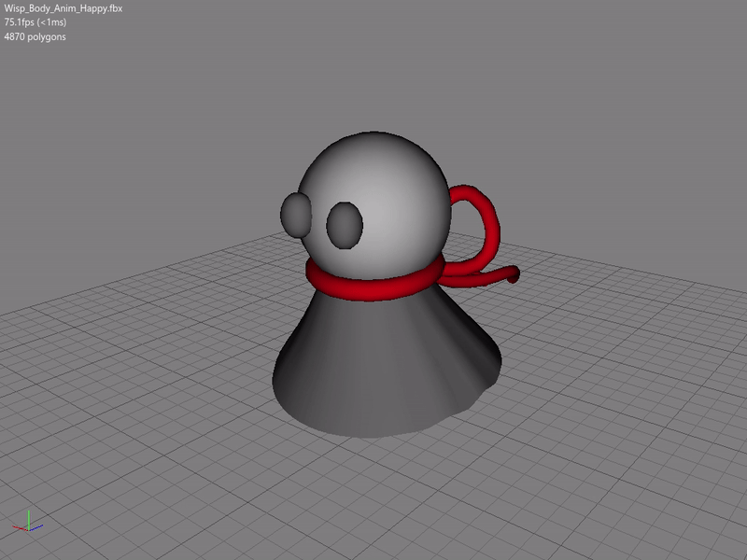This screenshot has width=747, height=560.
Task: Select the wisp's right eye
Action: [344, 225]
